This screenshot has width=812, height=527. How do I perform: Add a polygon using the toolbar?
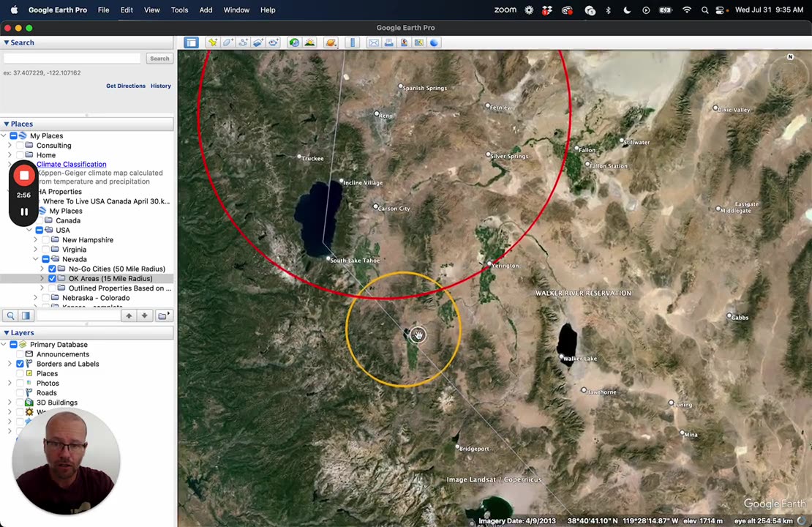[228, 42]
